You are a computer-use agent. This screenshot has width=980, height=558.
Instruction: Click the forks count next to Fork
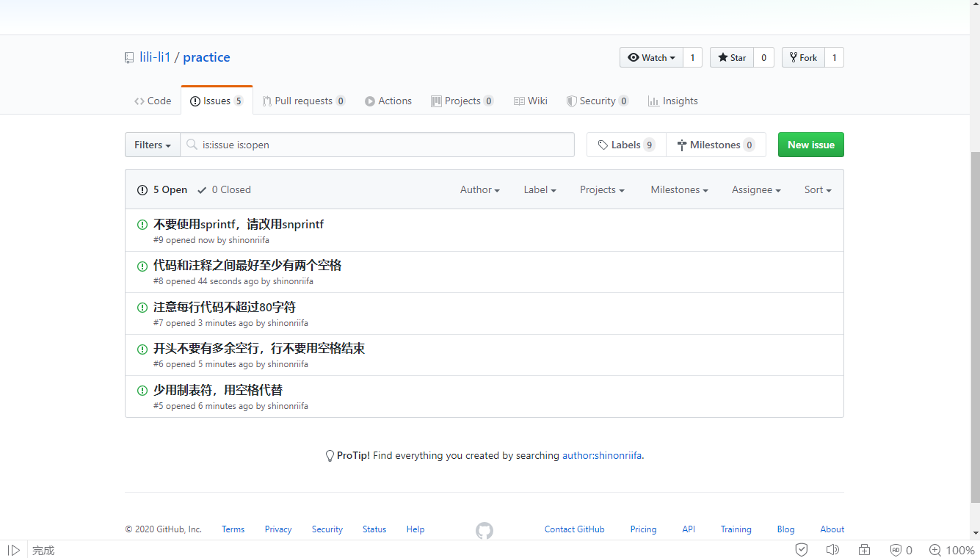click(834, 58)
